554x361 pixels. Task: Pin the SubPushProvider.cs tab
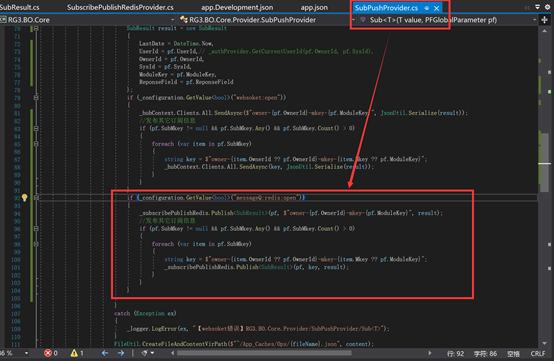pos(426,8)
